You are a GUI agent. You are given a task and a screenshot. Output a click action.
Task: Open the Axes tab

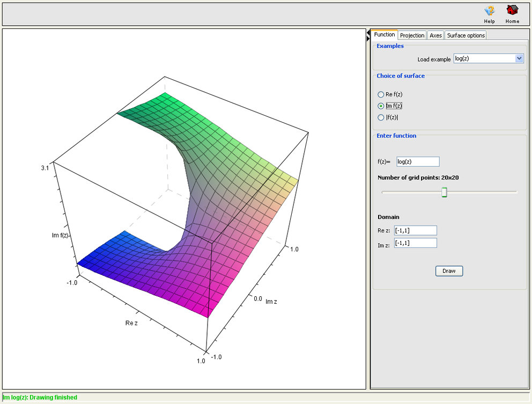click(435, 35)
